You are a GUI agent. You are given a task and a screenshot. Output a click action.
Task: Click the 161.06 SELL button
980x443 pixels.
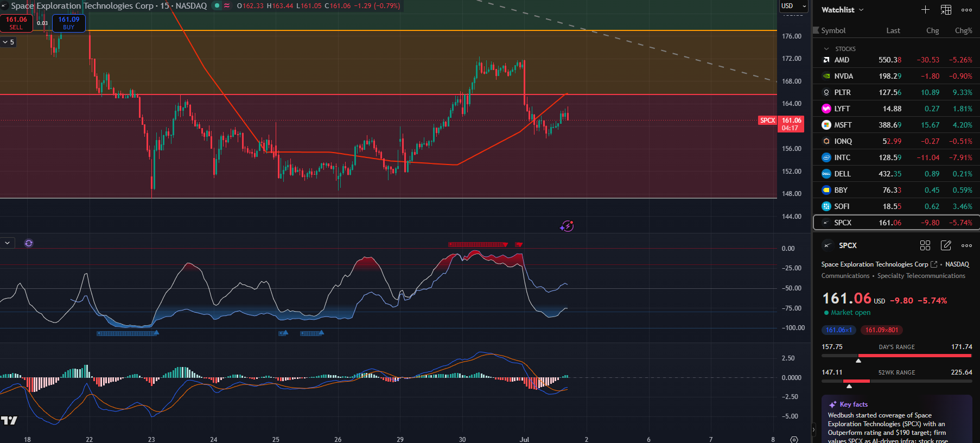tap(16, 23)
